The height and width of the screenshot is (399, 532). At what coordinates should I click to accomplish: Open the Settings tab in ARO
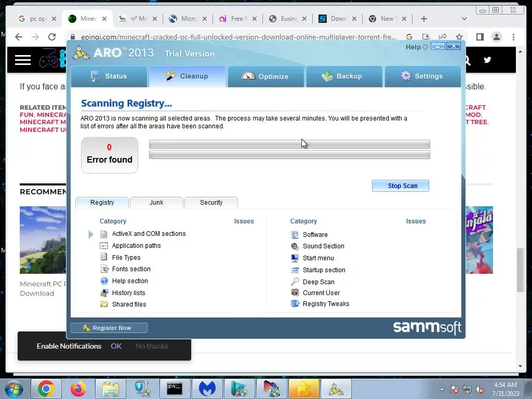pyautogui.click(x=423, y=76)
